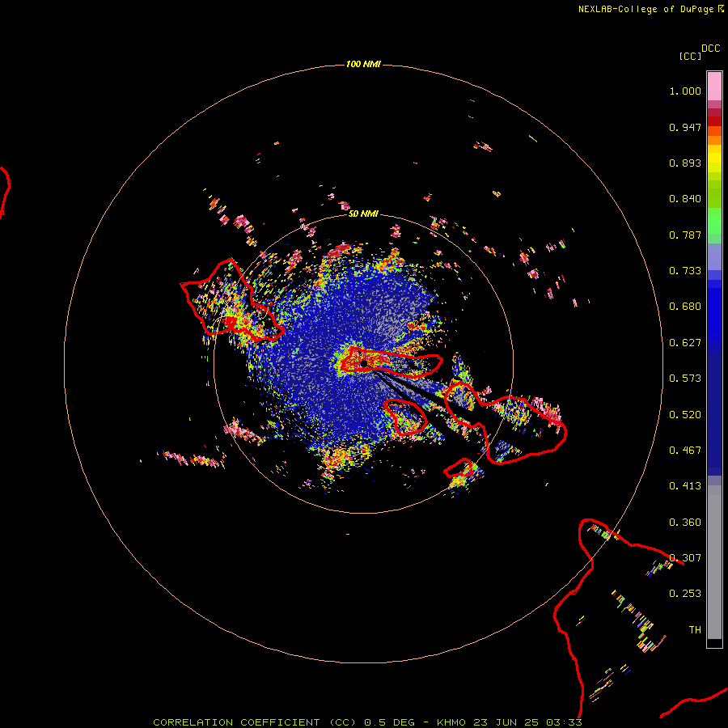Viewport: 728px width, 728px height.
Task: Click the 0.307 scale value
Action: (x=685, y=557)
